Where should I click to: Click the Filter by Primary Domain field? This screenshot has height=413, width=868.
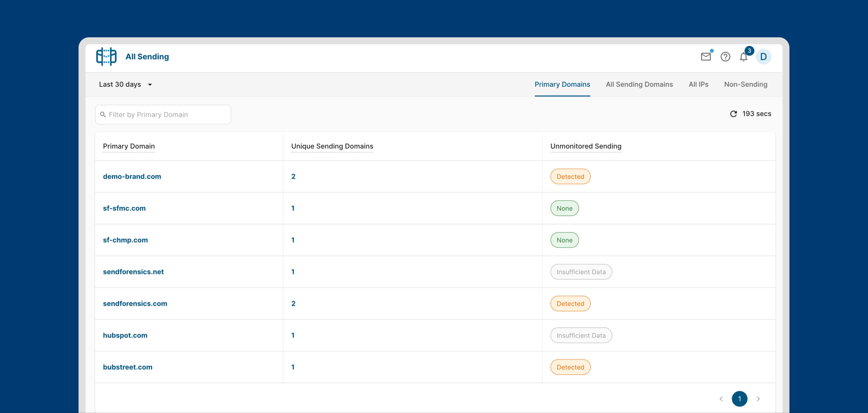pos(163,115)
